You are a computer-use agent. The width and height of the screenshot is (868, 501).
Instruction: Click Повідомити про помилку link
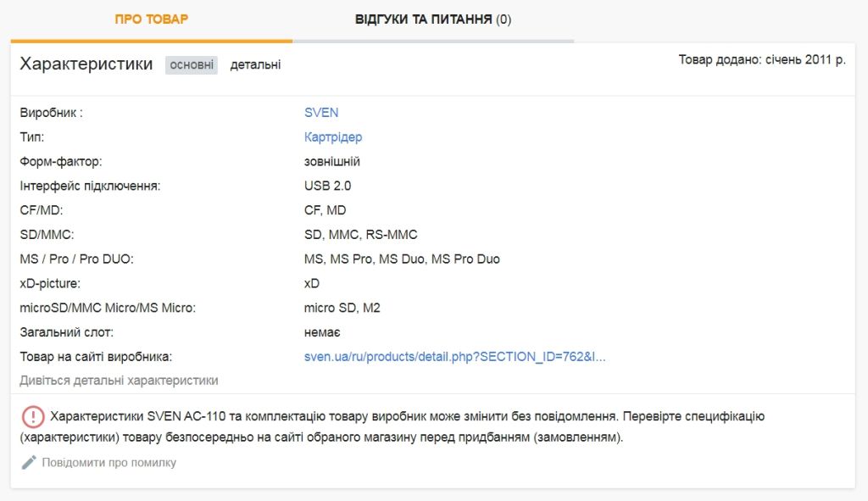coord(109,462)
